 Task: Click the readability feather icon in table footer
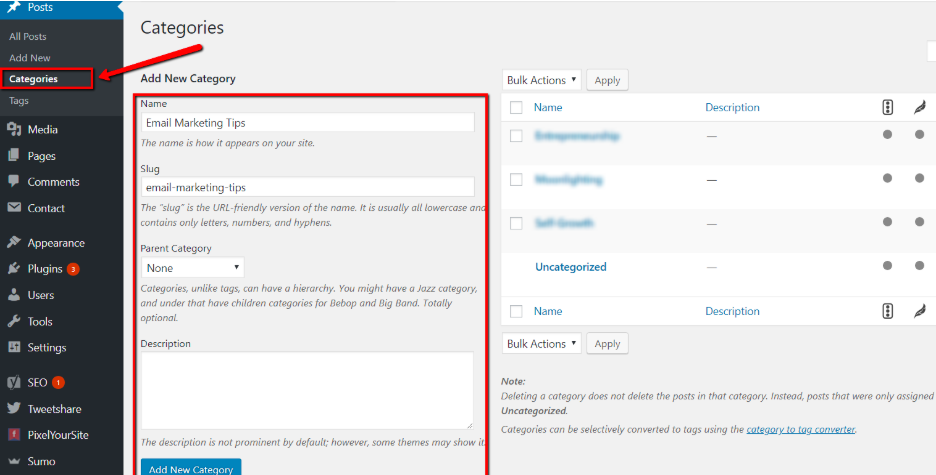919,311
